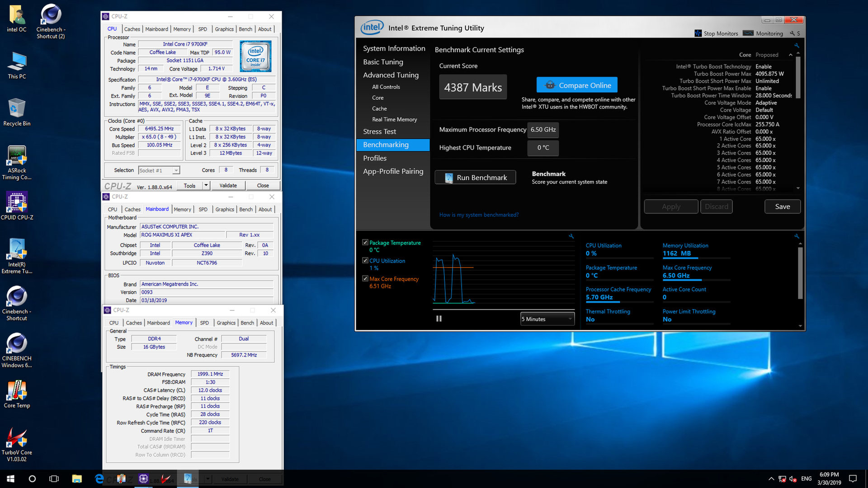Click the taskbar clock showing 6:09 PM
Screen dimensions: 868x488
point(829,479)
